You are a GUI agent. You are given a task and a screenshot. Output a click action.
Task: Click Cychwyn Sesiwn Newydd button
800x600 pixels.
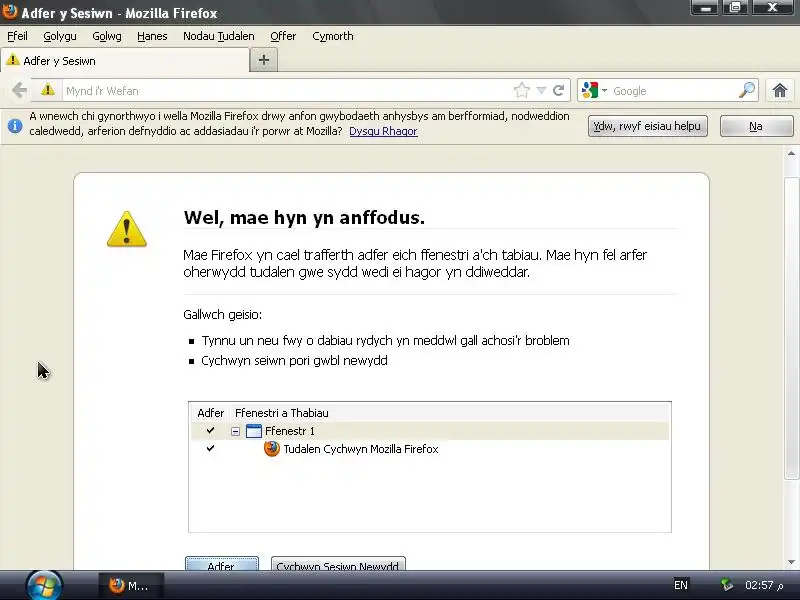(338, 563)
